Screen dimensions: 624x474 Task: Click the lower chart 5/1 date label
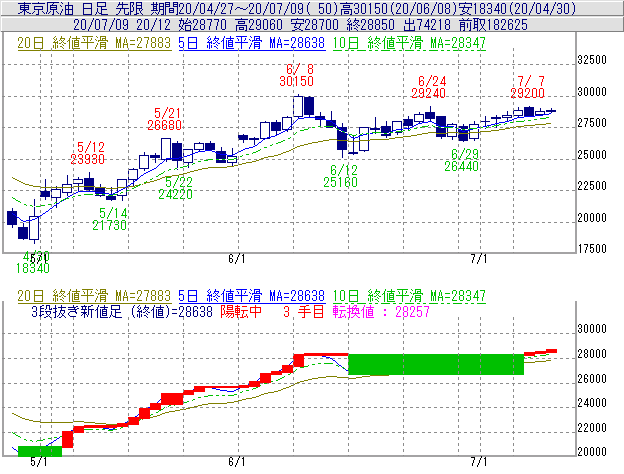tap(39, 462)
